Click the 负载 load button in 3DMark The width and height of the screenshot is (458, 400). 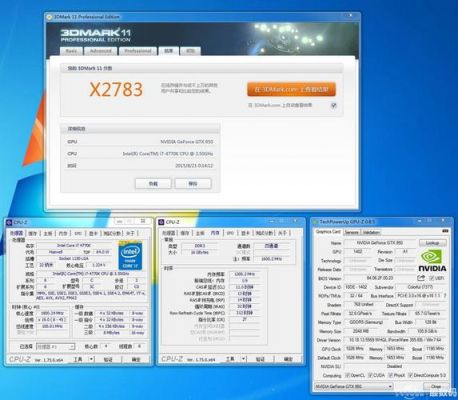tap(153, 184)
